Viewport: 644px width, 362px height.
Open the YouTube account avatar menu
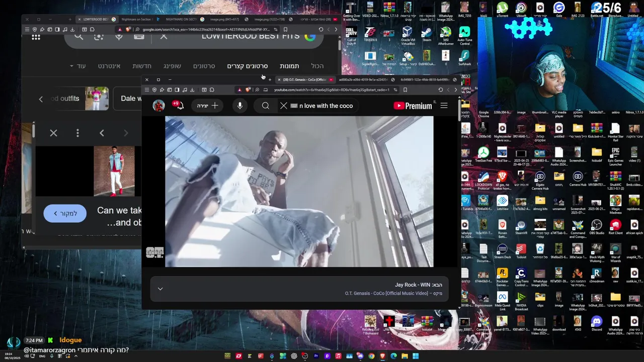(158, 106)
